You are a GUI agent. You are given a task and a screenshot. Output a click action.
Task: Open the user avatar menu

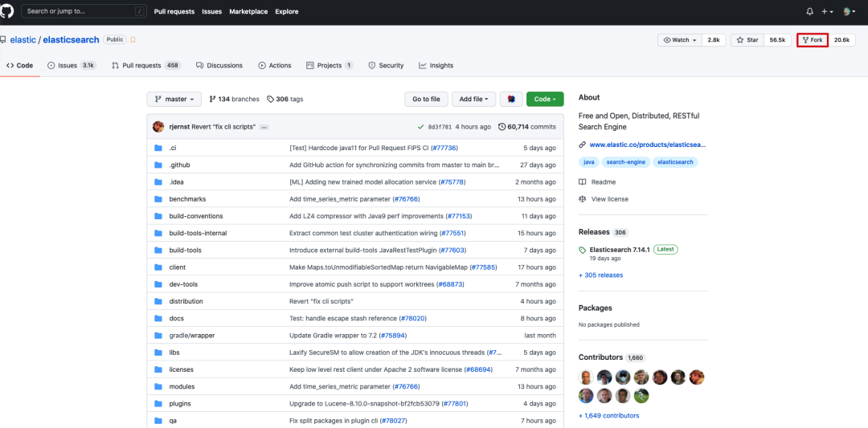pos(850,11)
